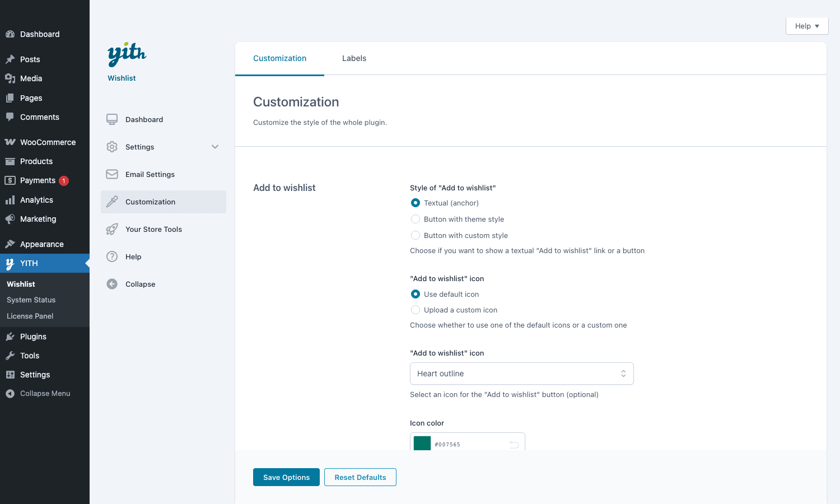Reset the icon color to default arrow
This screenshot has height=504, width=840.
(x=514, y=445)
